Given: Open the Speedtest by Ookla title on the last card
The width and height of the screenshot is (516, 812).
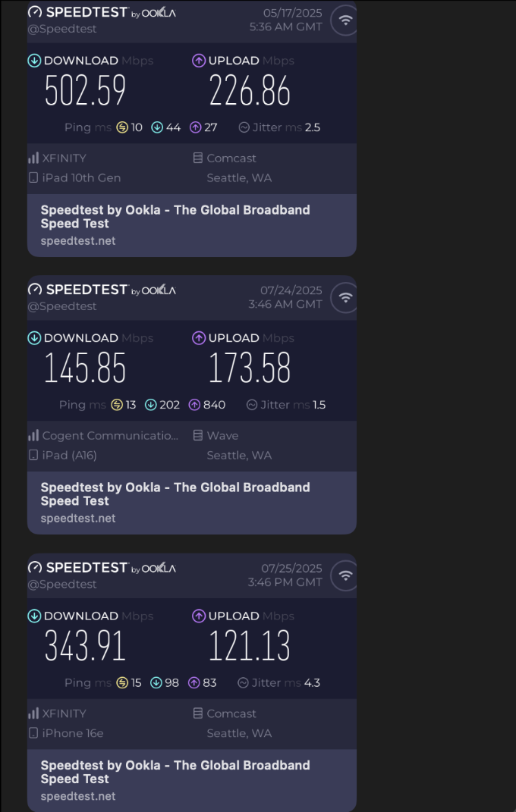Looking at the screenshot, I should (x=175, y=772).
